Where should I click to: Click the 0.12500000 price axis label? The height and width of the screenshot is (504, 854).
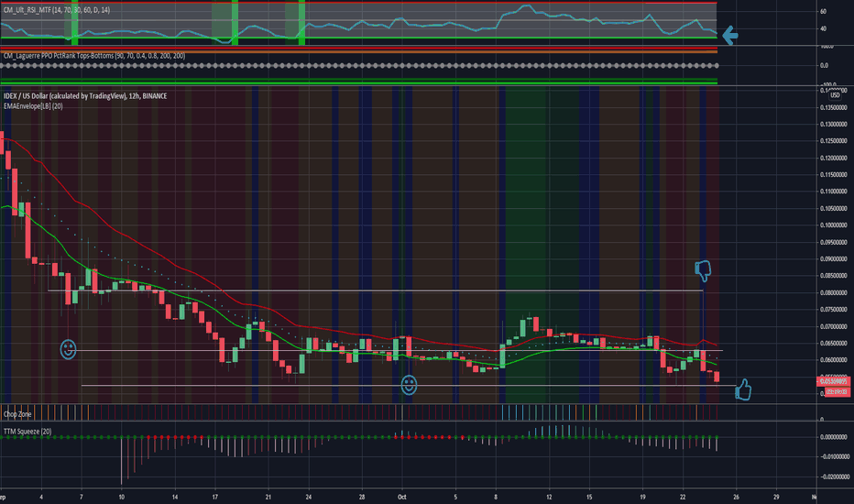[833, 141]
